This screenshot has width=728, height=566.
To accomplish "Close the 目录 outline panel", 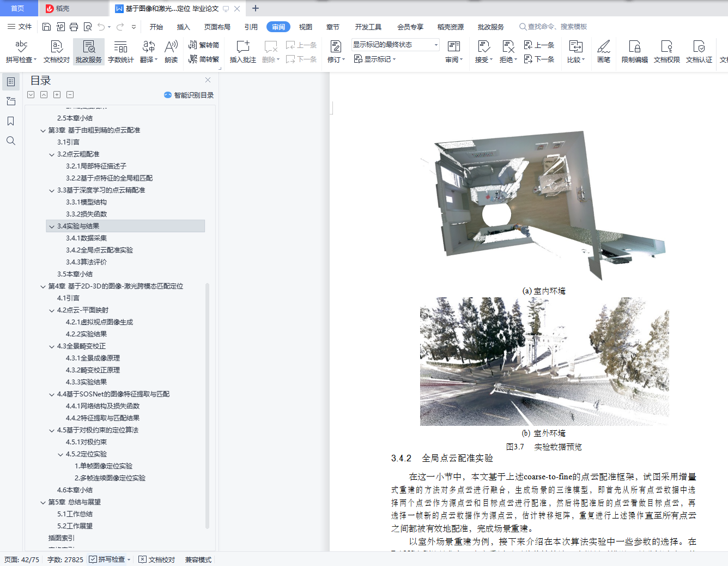I will coord(208,80).
